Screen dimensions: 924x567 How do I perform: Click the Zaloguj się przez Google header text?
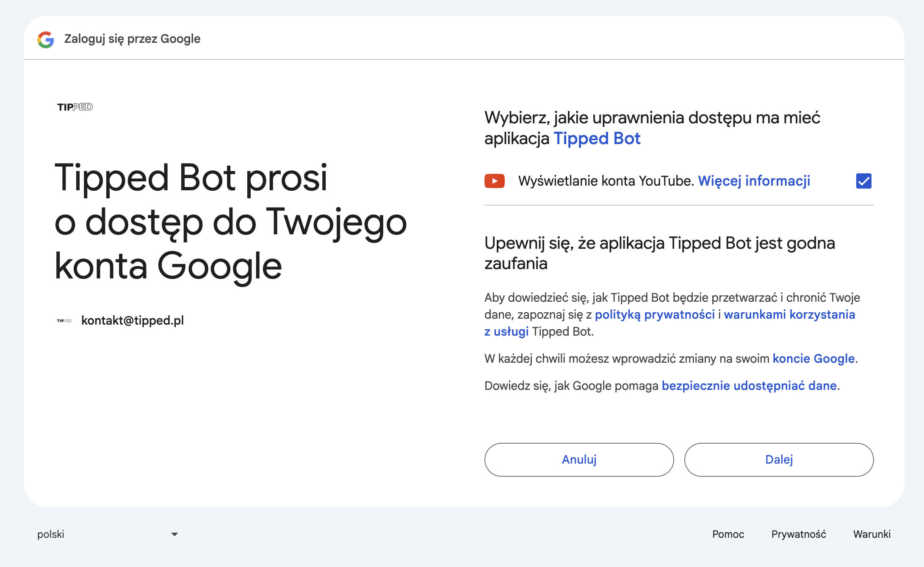tap(132, 39)
